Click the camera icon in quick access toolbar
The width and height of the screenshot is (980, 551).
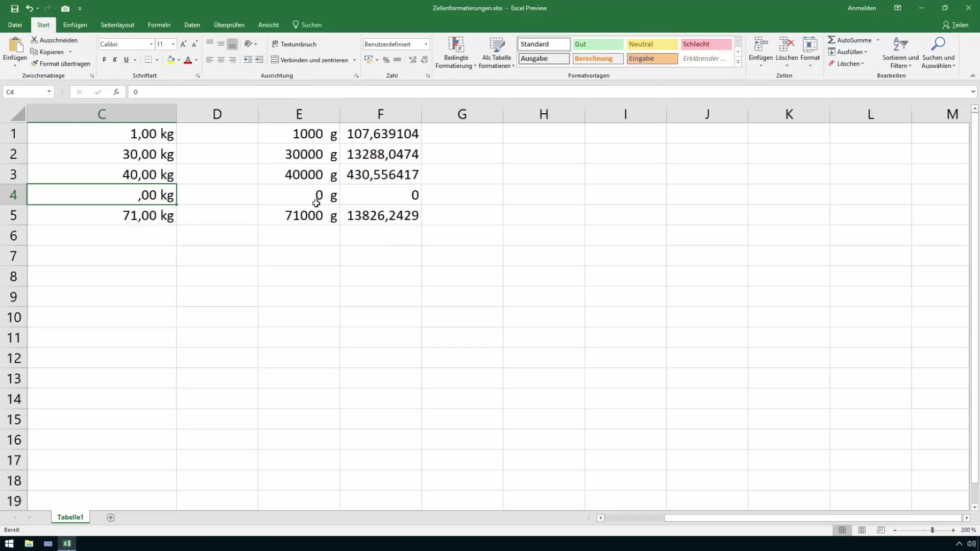click(x=65, y=8)
